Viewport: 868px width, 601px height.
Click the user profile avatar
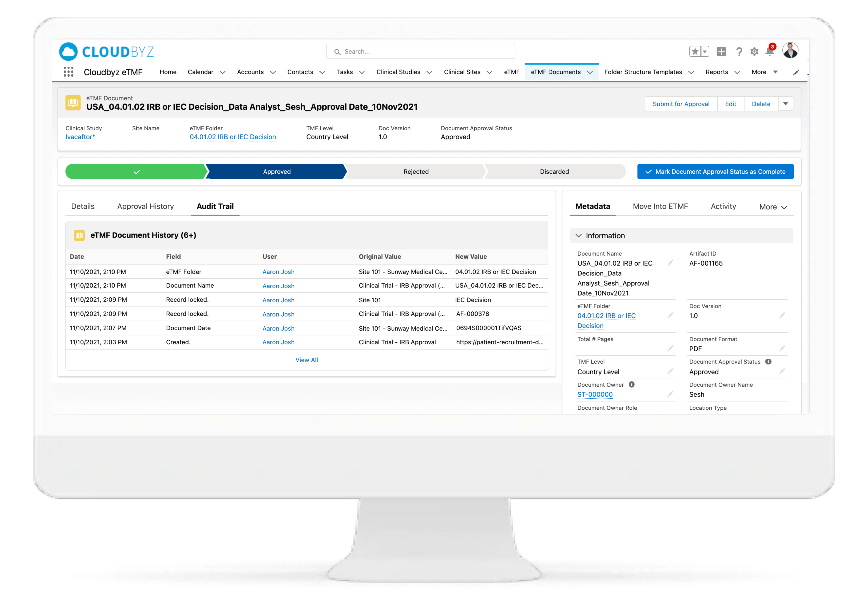[x=790, y=51]
